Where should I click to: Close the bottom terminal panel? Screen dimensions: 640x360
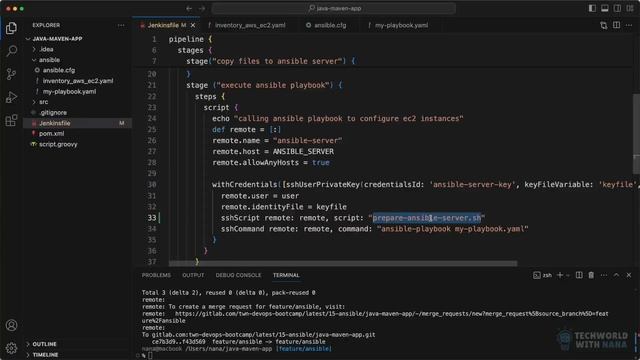click(x=629, y=275)
